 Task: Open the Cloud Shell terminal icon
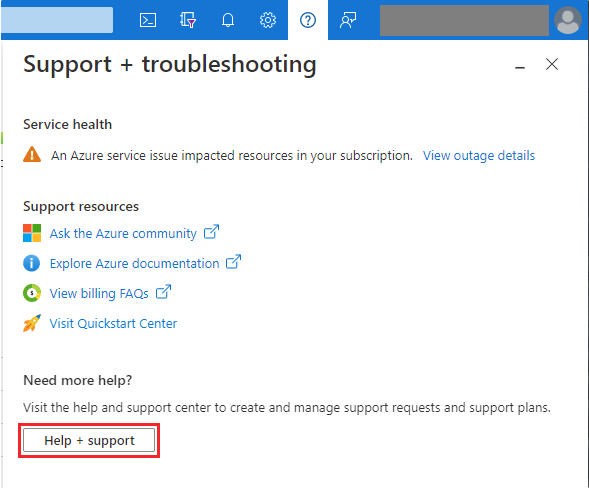[x=148, y=20]
